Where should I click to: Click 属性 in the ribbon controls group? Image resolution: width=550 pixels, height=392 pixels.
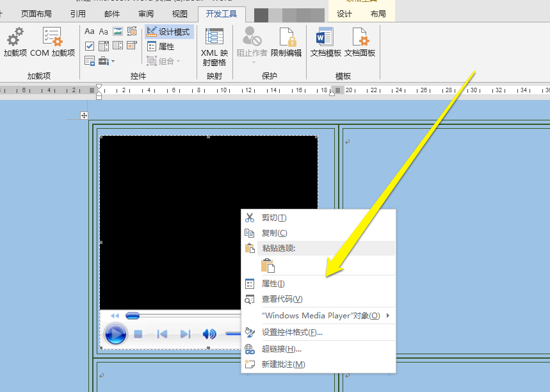pos(161,46)
